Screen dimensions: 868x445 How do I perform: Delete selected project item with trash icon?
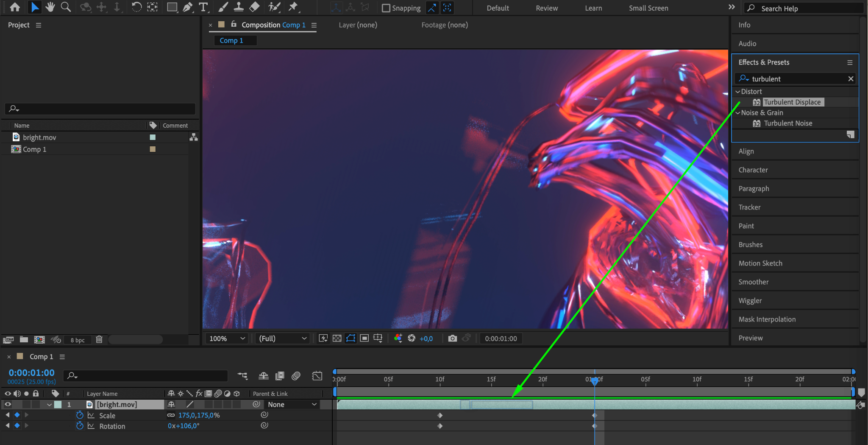point(99,339)
